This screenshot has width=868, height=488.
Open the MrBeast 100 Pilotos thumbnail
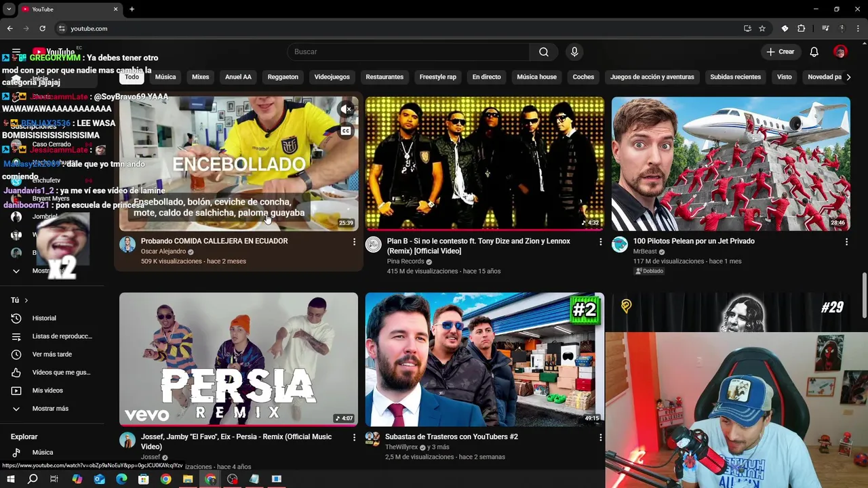click(730, 163)
